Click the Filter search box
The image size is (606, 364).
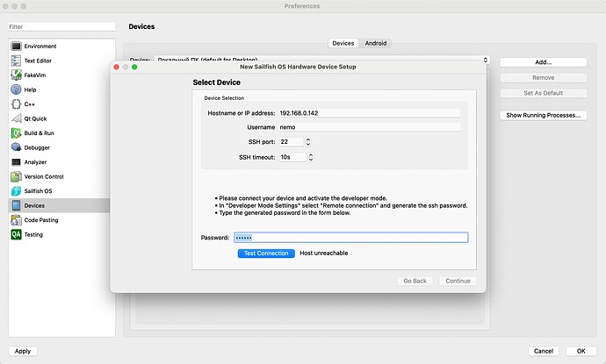click(61, 26)
